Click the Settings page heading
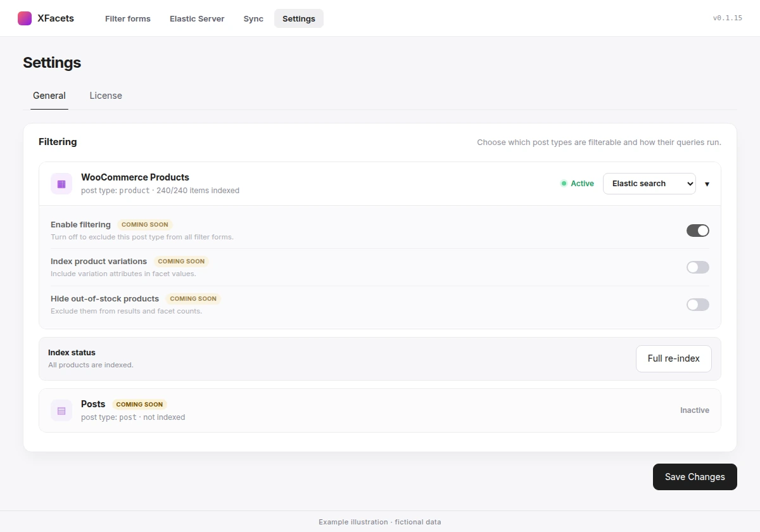This screenshot has width=760, height=532. coord(52,63)
